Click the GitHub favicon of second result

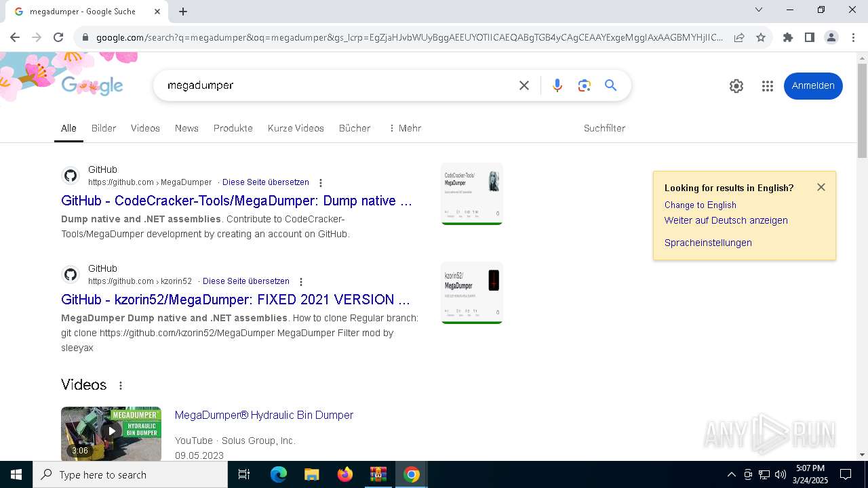[x=71, y=275]
